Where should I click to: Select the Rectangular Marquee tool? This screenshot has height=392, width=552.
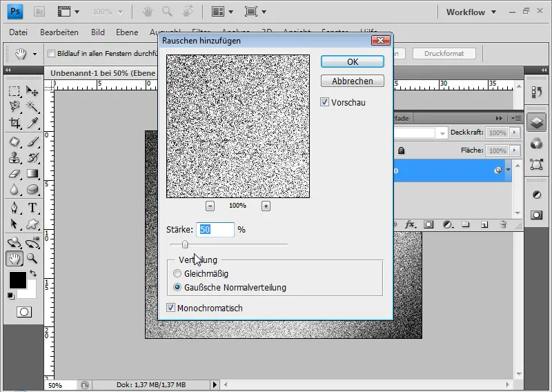pos(14,91)
